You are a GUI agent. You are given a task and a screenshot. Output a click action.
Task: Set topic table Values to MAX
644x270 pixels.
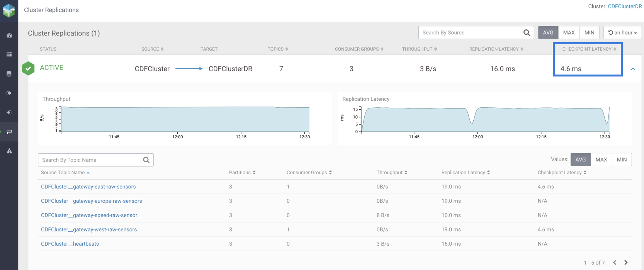point(601,160)
